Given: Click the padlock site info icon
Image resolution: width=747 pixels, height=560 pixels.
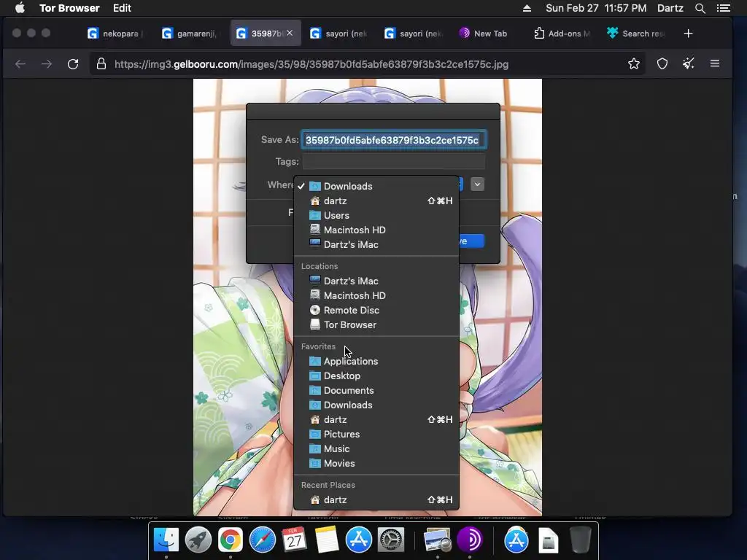Looking at the screenshot, I should pos(101,64).
